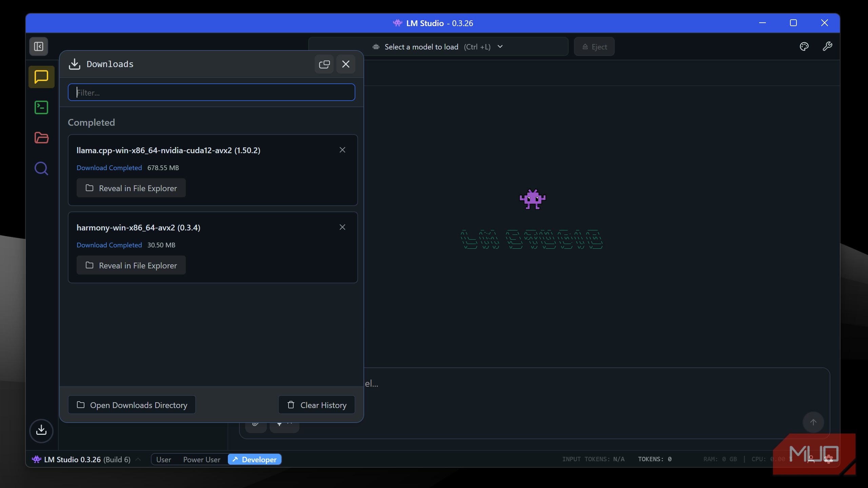Click the Downloads icon in sidebar bottom

pyautogui.click(x=41, y=430)
